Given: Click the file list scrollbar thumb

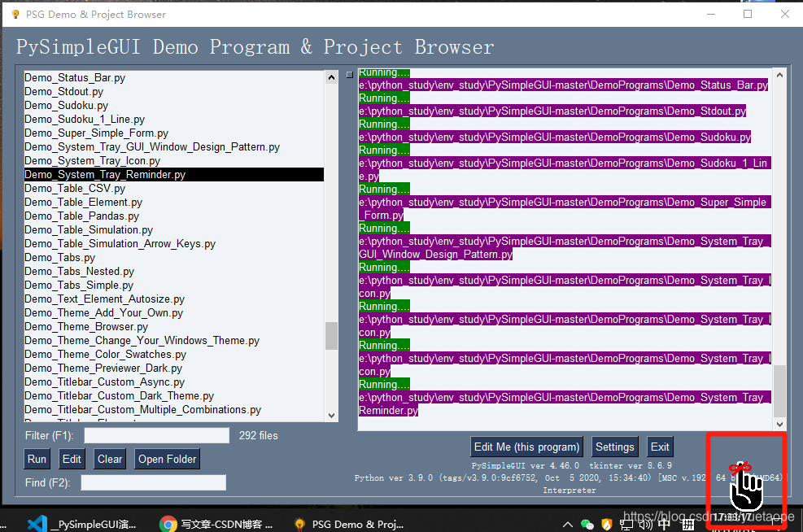Looking at the screenshot, I should coord(331,335).
